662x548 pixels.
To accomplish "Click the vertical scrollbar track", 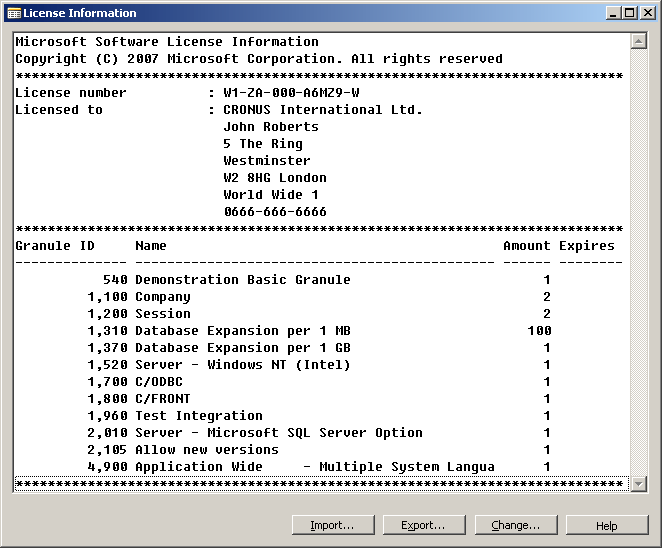I will pos(638,262).
